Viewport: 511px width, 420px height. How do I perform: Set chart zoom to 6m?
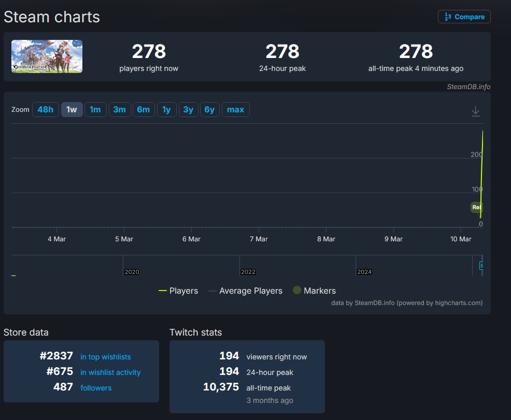[x=144, y=109]
